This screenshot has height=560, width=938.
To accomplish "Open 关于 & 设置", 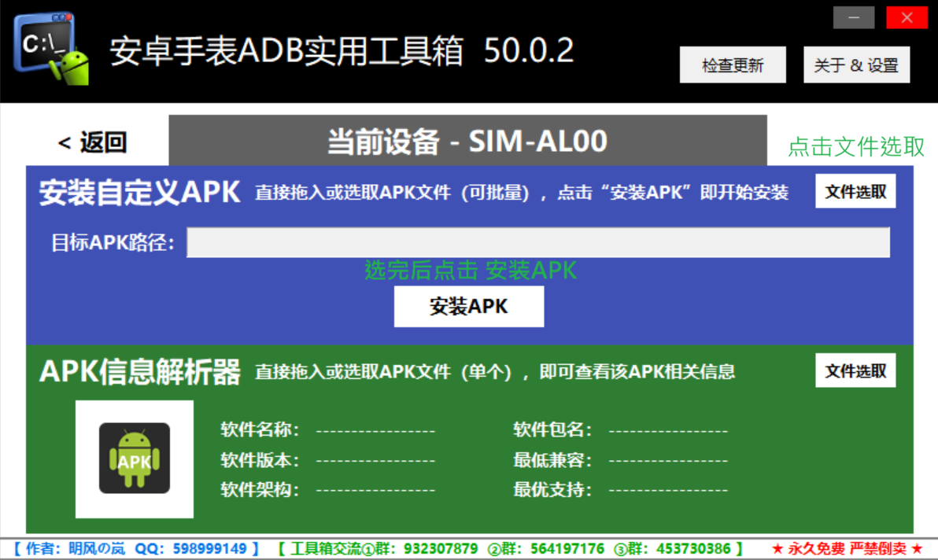I will pos(856,65).
